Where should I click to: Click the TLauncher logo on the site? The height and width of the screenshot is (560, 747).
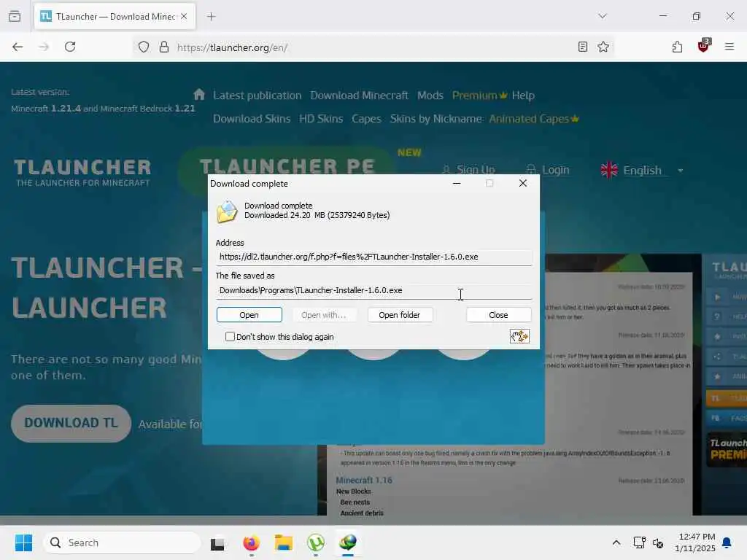tap(82, 172)
